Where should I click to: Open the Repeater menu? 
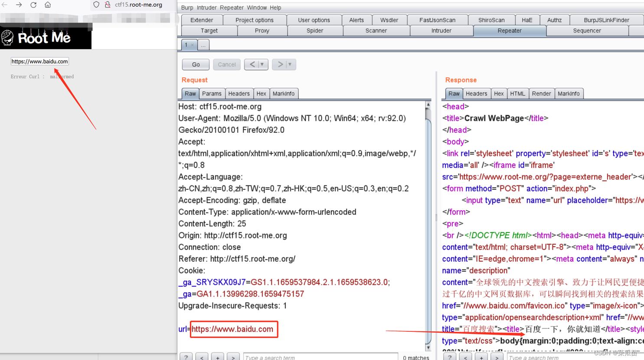[232, 7]
